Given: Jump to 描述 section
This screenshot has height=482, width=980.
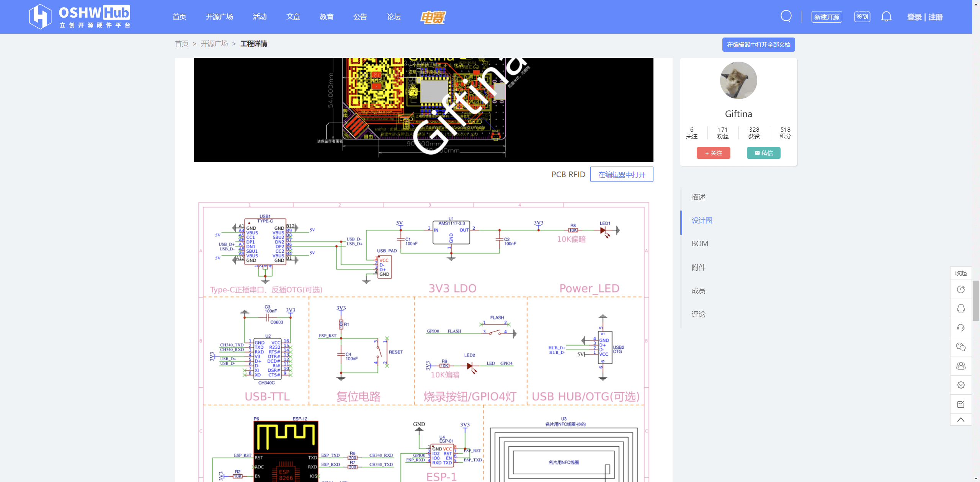Looking at the screenshot, I should tap(698, 197).
